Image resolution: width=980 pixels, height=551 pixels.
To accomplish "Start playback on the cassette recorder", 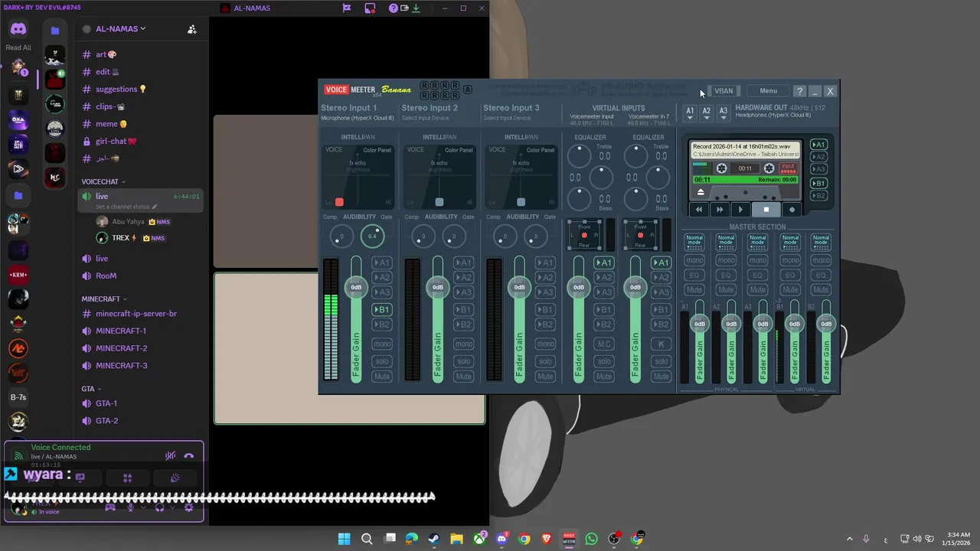I will point(740,209).
